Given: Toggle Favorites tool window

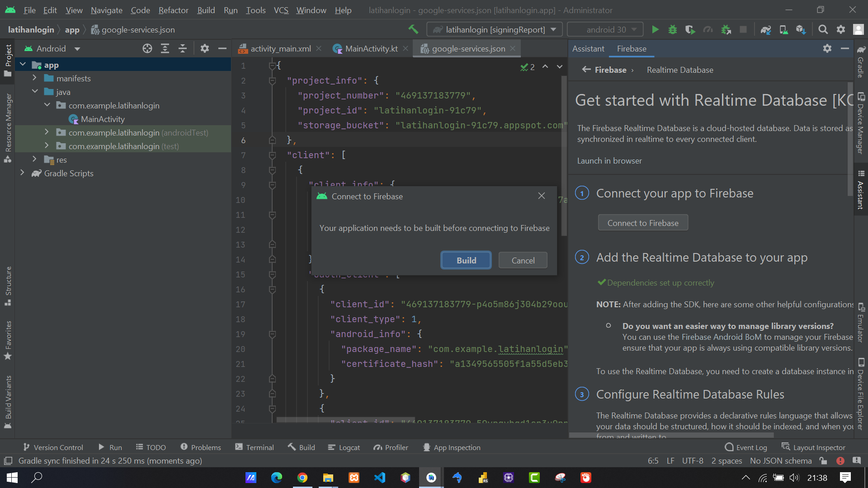Looking at the screenshot, I should (8, 340).
